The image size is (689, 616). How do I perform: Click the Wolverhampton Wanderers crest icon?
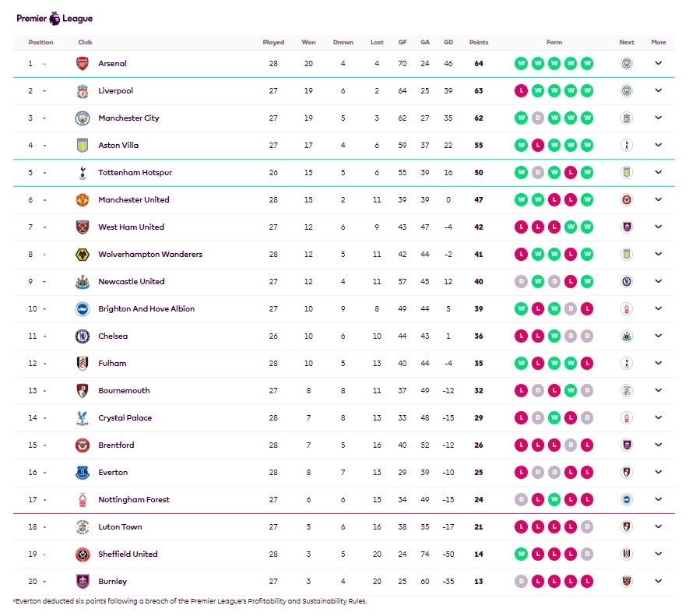pyautogui.click(x=83, y=255)
